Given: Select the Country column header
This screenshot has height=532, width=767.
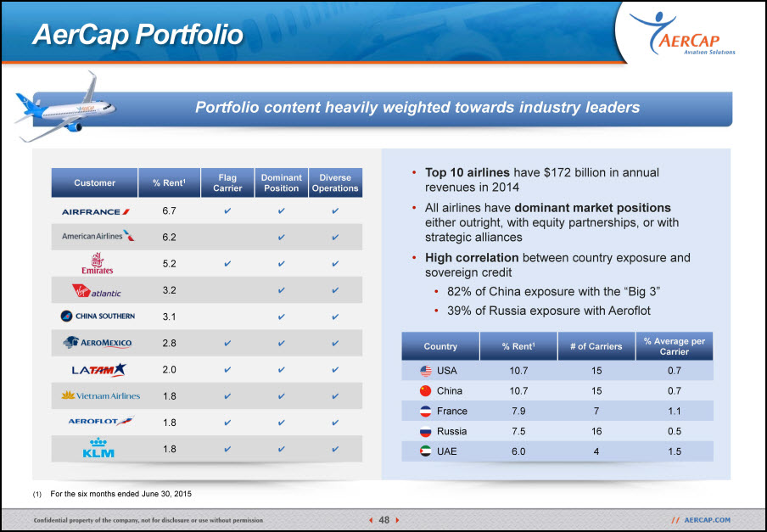Looking at the screenshot, I should coord(440,346).
